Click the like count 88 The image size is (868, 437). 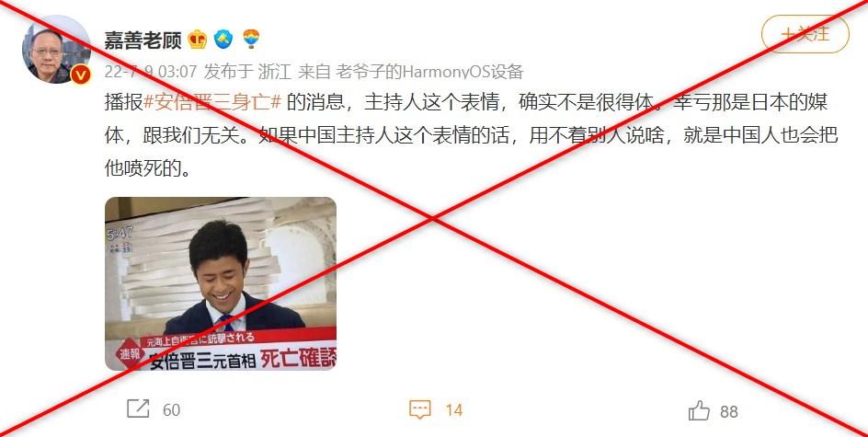729,411
